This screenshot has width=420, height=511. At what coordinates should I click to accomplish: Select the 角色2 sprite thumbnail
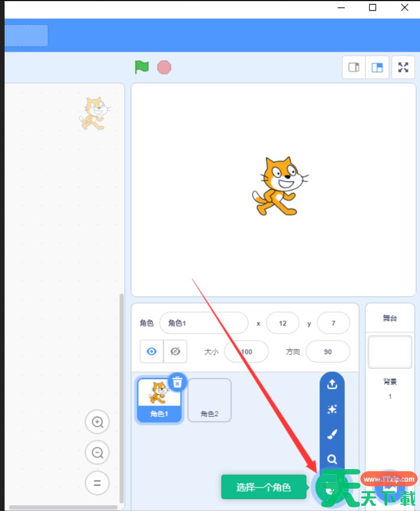point(209,400)
